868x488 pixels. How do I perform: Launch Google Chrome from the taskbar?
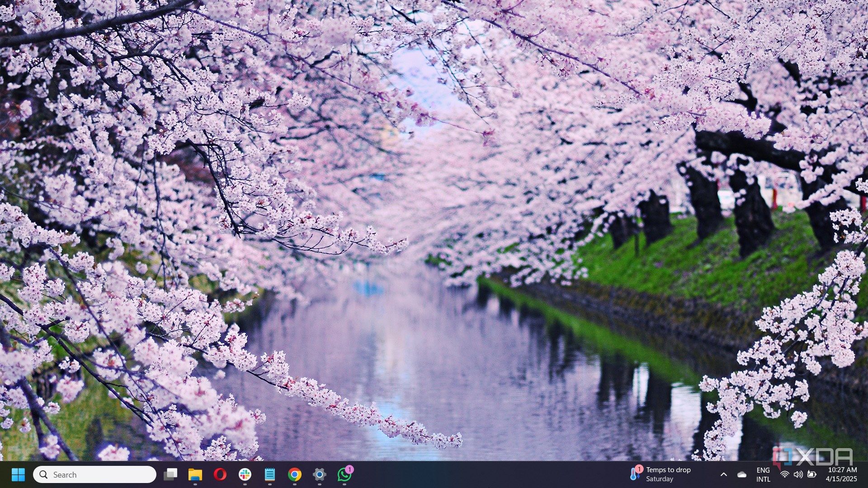[295, 474]
